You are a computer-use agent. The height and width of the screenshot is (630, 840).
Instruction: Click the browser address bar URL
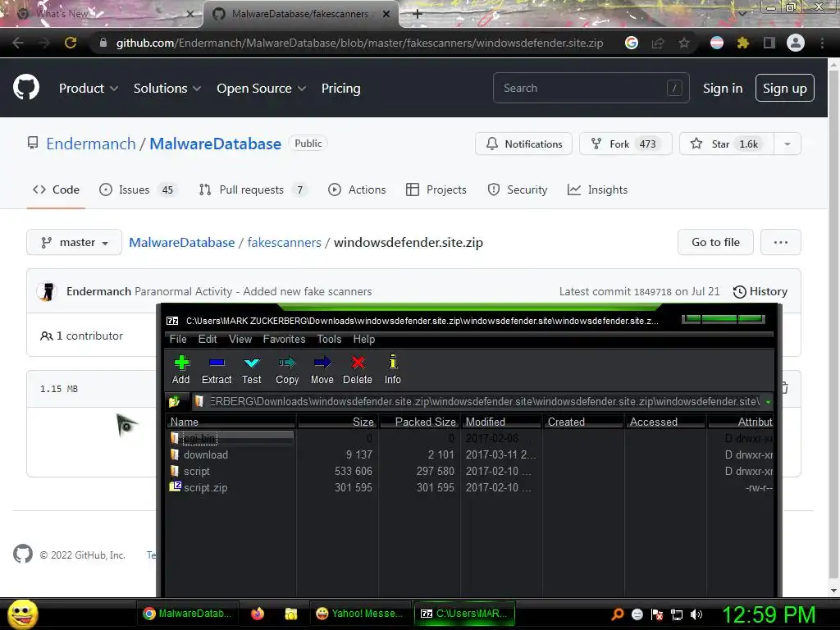point(359,43)
